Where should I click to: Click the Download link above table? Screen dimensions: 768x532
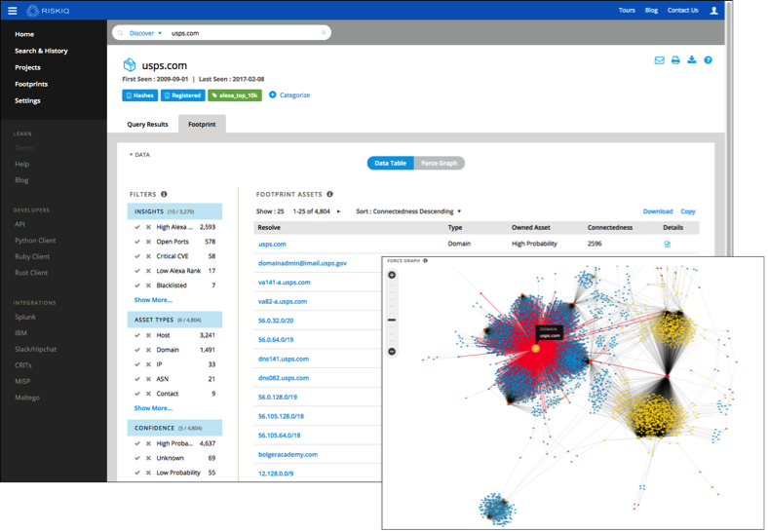(x=658, y=211)
